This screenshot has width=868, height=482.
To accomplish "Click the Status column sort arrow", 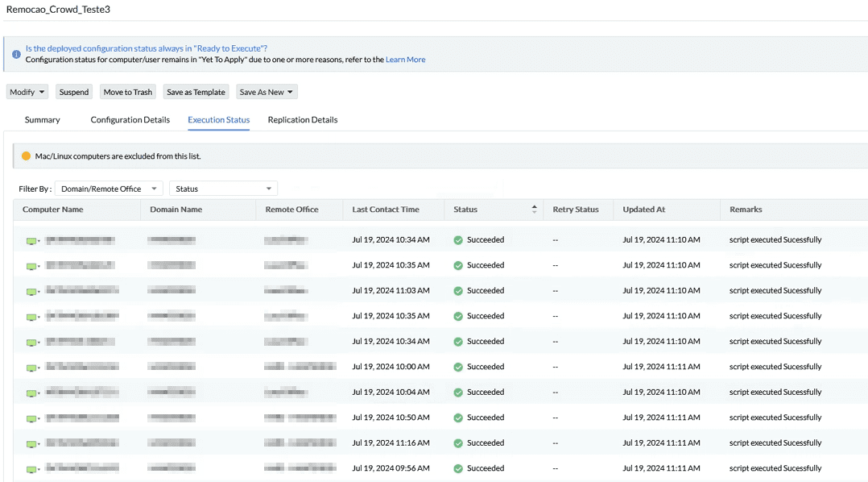I will pyautogui.click(x=534, y=210).
